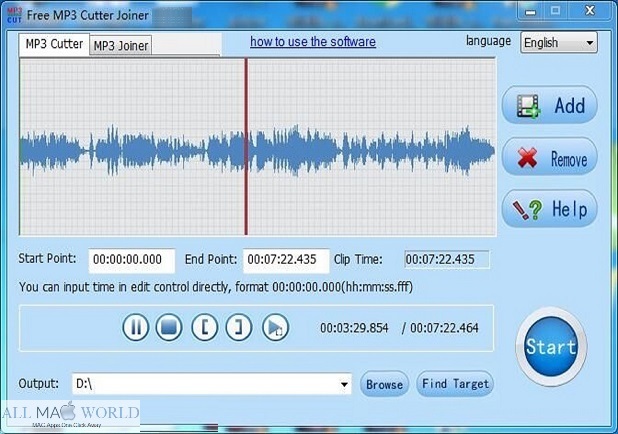618x434 pixels.
Task: Set start point with left bracket button
Action: 205,327
